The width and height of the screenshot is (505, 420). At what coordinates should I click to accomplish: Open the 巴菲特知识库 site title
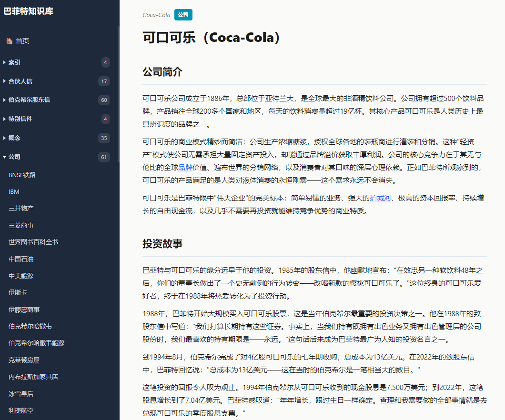point(28,11)
